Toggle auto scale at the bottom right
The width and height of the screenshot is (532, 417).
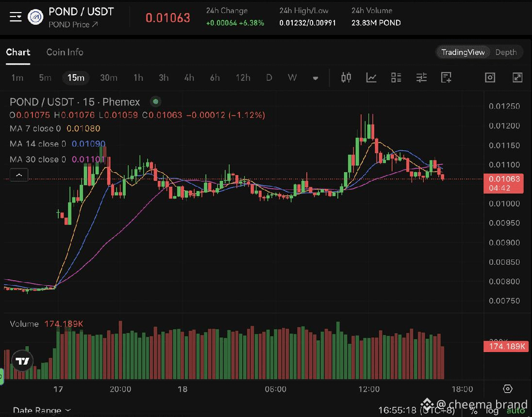[x=515, y=411]
